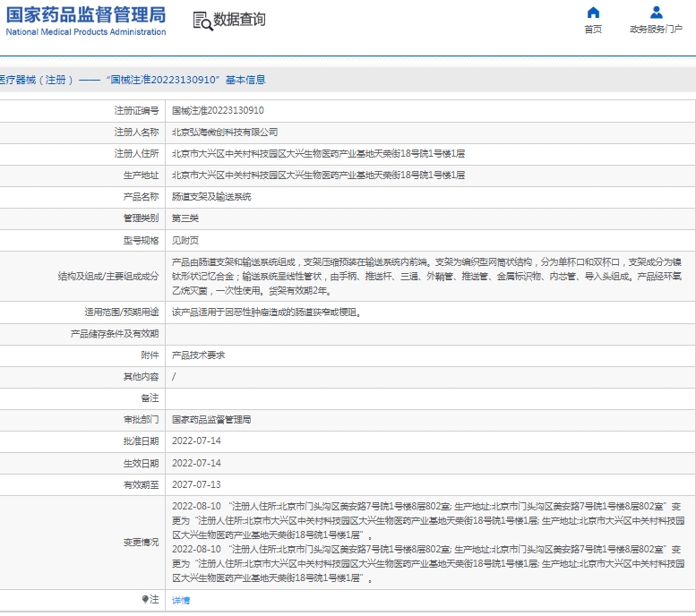The width and height of the screenshot is (696, 616).
Task: Click the 首页 text link
Action: click(x=593, y=30)
